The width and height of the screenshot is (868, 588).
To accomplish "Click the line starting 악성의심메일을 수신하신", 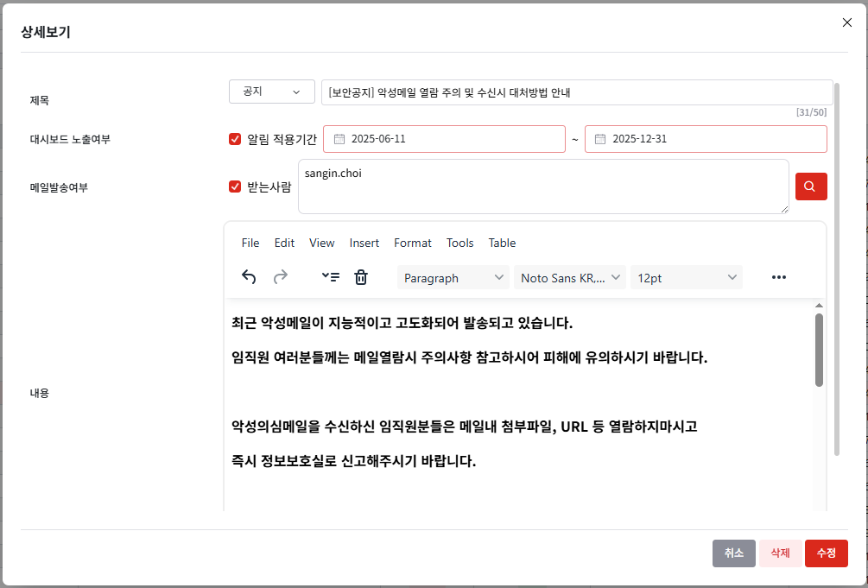I will click(465, 427).
